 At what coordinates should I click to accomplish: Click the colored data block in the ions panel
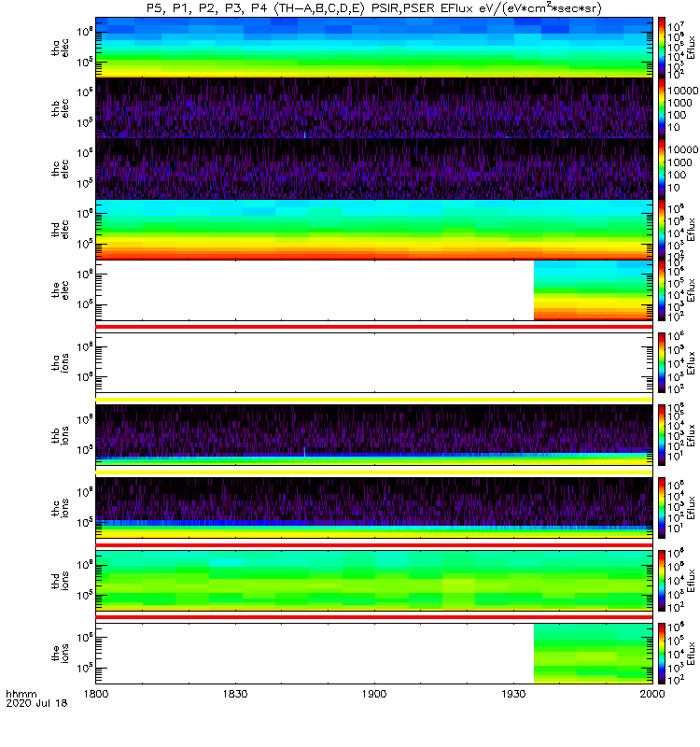point(593,654)
